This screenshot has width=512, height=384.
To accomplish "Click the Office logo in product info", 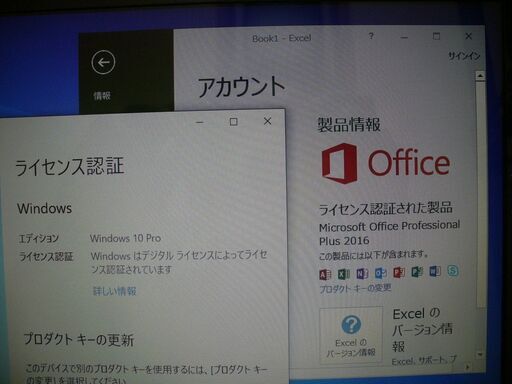I will coord(386,163).
